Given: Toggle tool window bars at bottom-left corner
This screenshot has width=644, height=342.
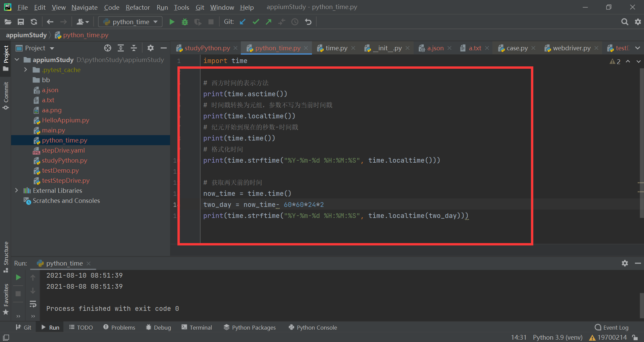Looking at the screenshot, I should pos(6,337).
